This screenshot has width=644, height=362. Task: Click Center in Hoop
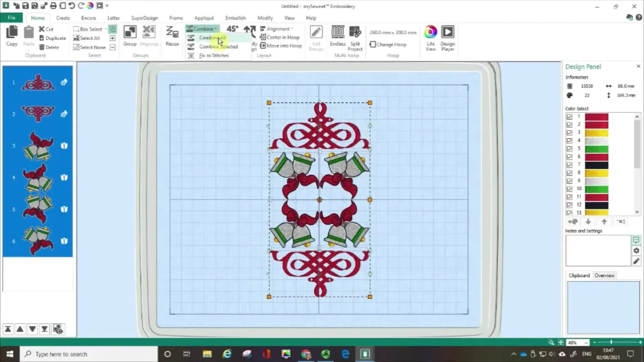click(x=280, y=37)
